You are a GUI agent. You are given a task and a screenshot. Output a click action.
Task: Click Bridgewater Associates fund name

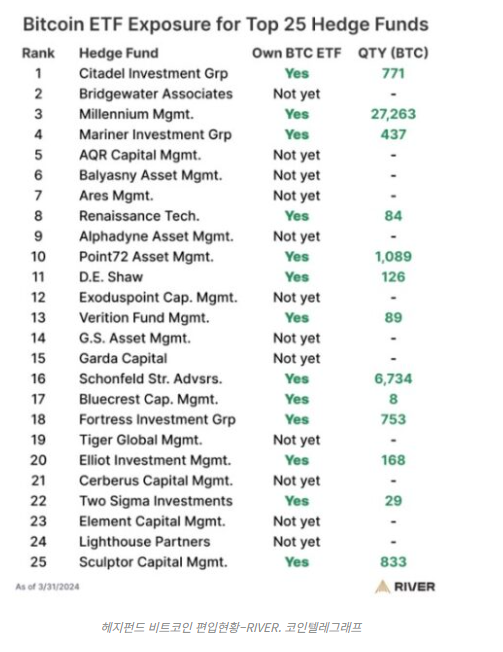tap(156, 94)
